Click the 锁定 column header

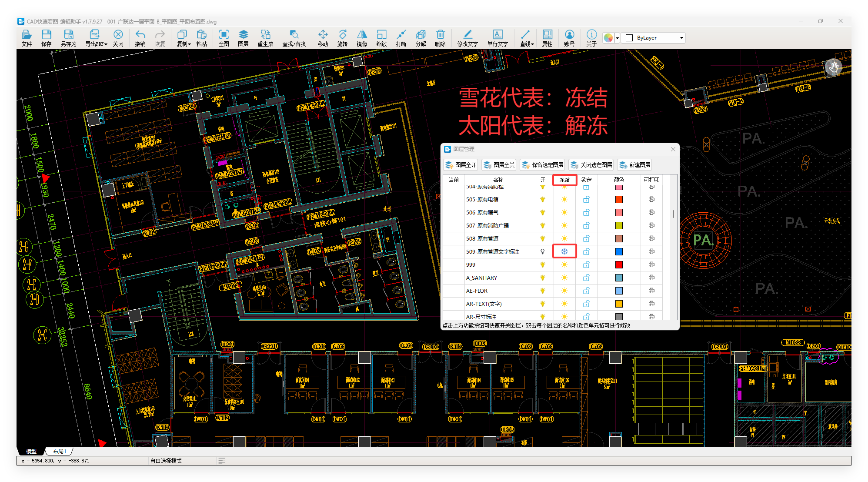point(586,180)
